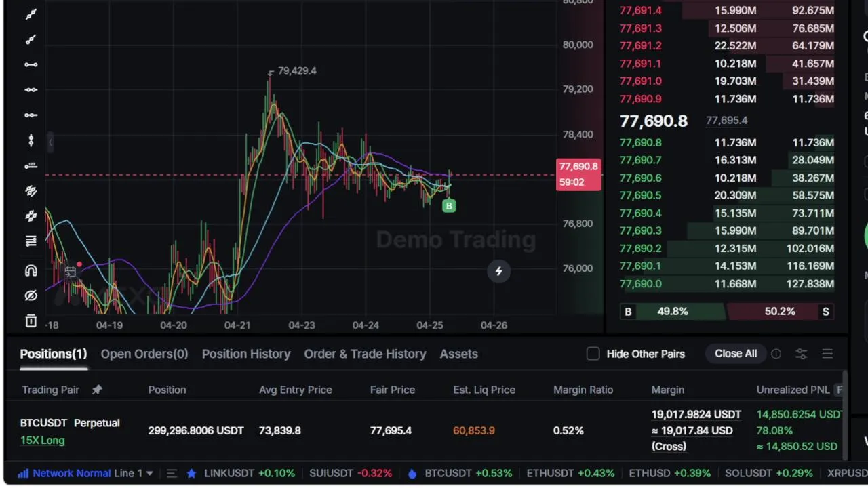Screen dimensions: 868x488
Task: Click the 77,690.8 last price in order book
Action: point(654,121)
